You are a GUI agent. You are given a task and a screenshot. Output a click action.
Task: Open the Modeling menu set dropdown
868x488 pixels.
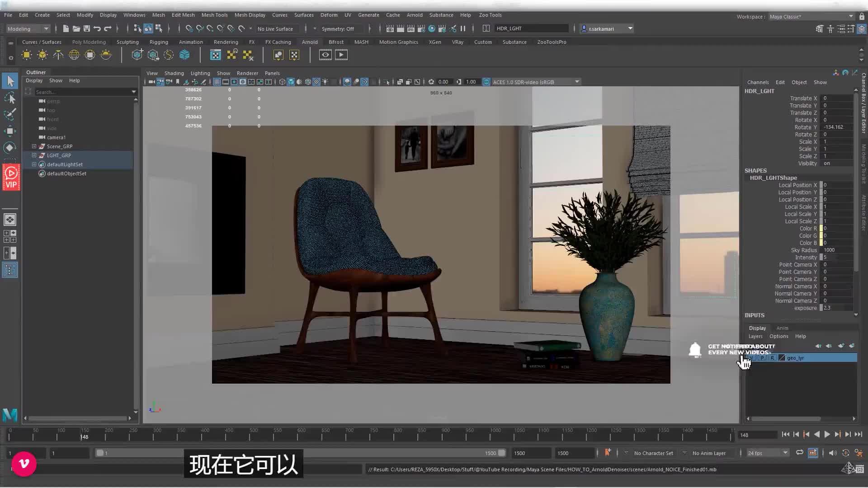28,28
